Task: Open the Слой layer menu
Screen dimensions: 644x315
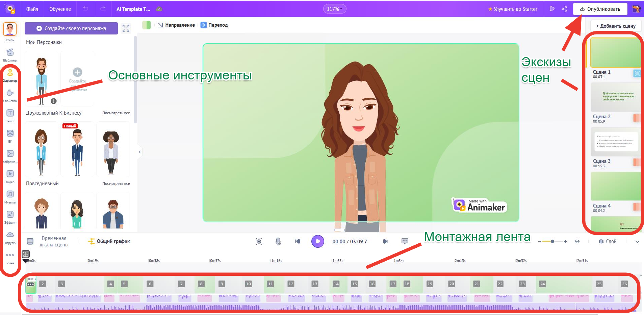Action: tap(608, 241)
